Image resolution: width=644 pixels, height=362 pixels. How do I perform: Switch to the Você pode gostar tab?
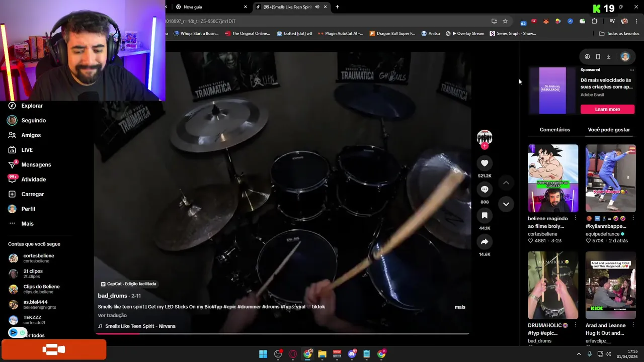coord(609,130)
